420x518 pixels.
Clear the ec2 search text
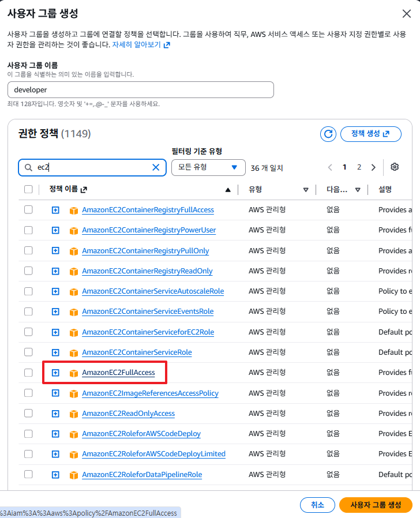(156, 167)
